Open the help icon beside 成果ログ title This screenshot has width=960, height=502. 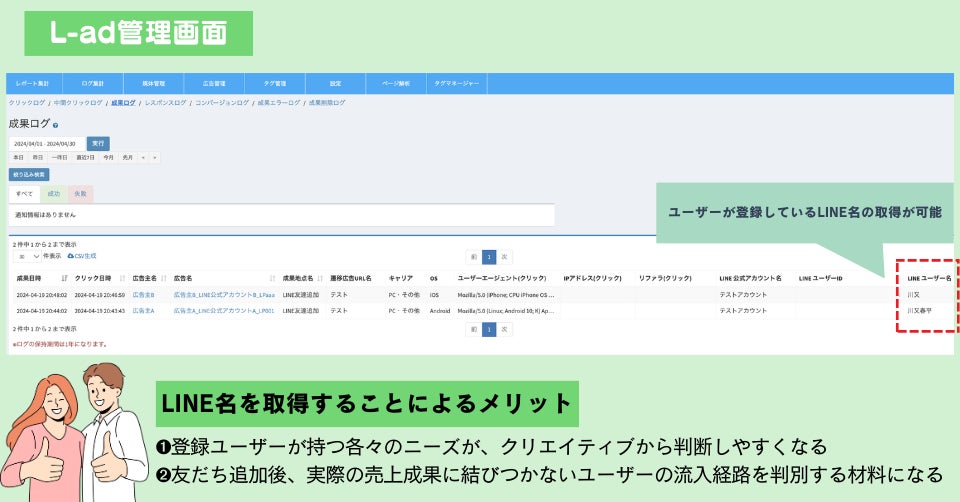click(x=56, y=125)
